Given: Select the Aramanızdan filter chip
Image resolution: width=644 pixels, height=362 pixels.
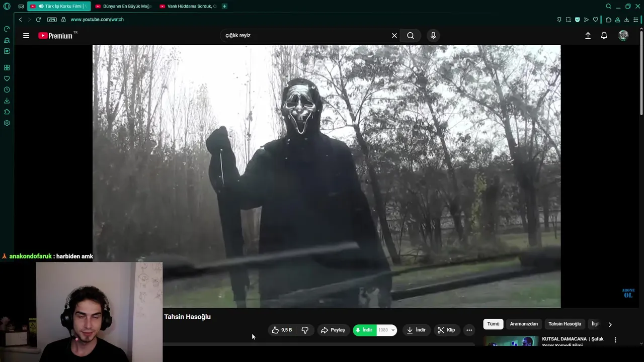Looking at the screenshot, I should (x=524, y=324).
